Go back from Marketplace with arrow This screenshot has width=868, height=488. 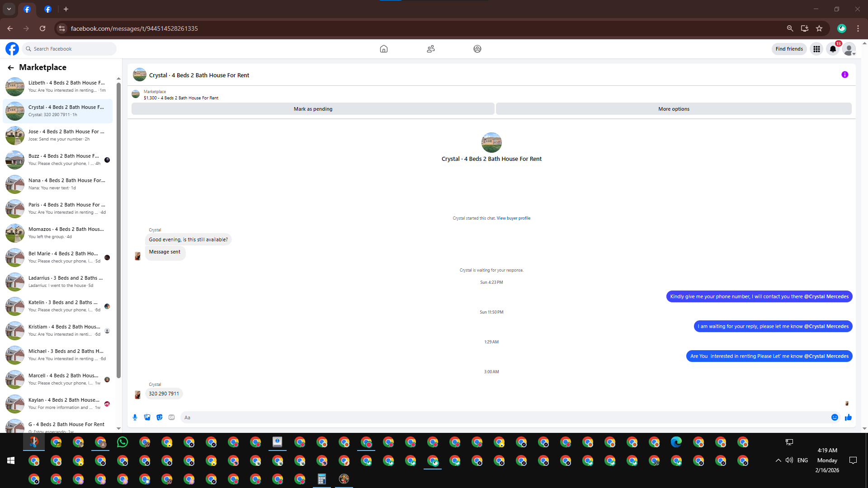click(10, 68)
